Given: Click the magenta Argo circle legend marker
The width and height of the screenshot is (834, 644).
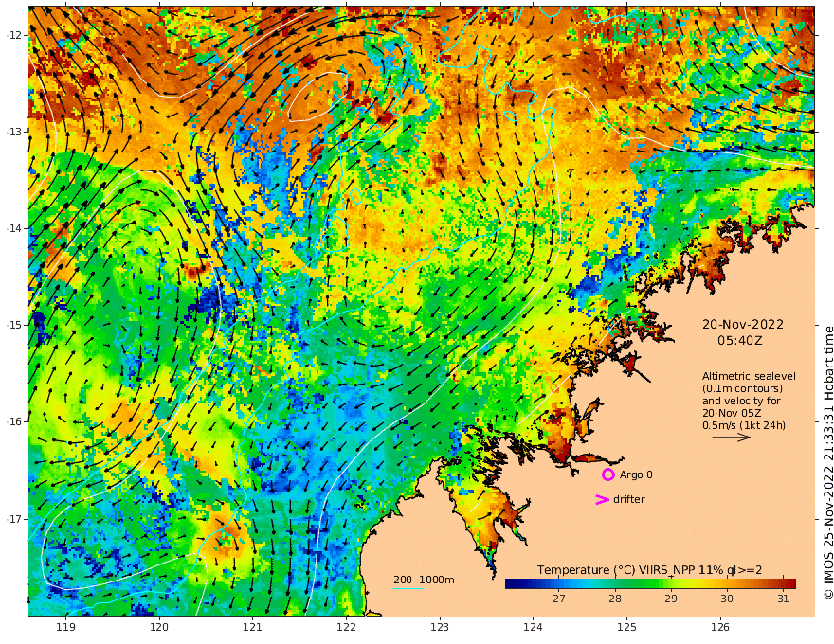Looking at the screenshot, I should (x=607, y=474).
